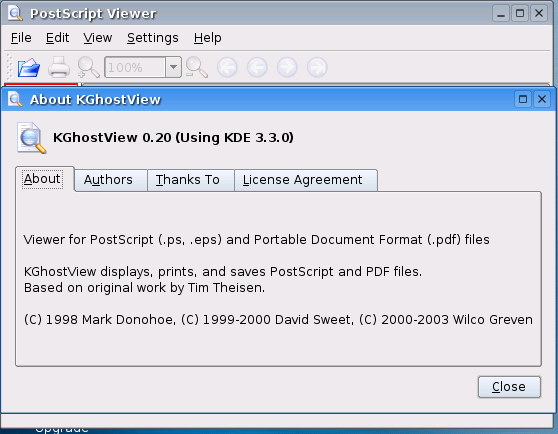Switch to the Authors tab
This screenshot has height=434, width=558.
click(x=111, y=180)
